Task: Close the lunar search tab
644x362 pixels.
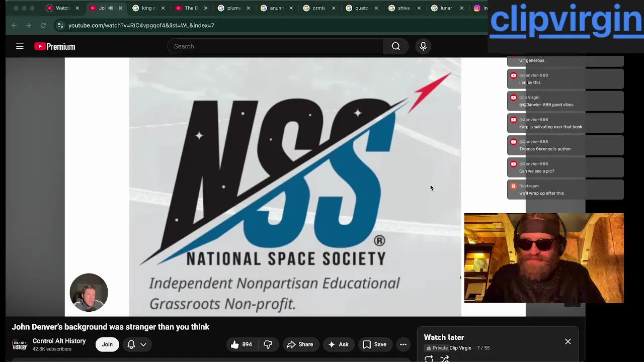Action: (x=461, y=8)
